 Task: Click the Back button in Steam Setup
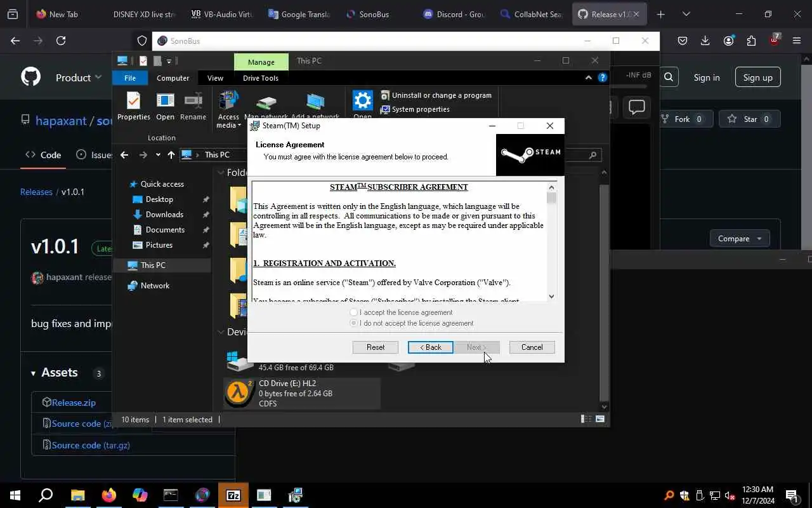pos(430,347)
